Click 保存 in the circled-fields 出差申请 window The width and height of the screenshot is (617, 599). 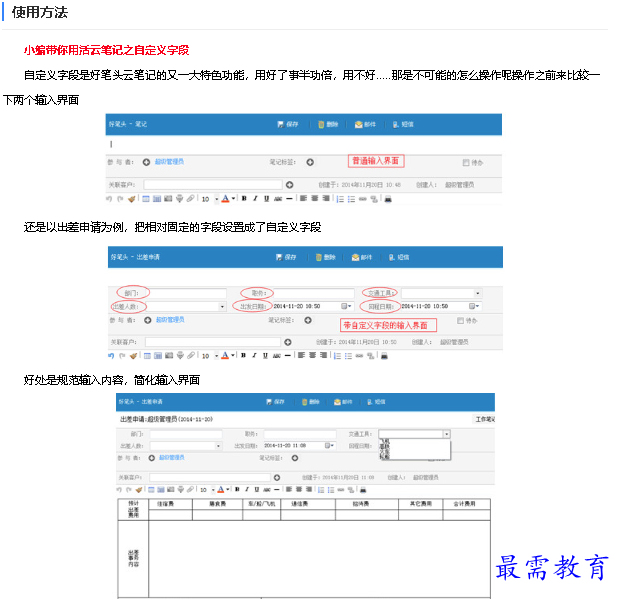click(286, 257)
